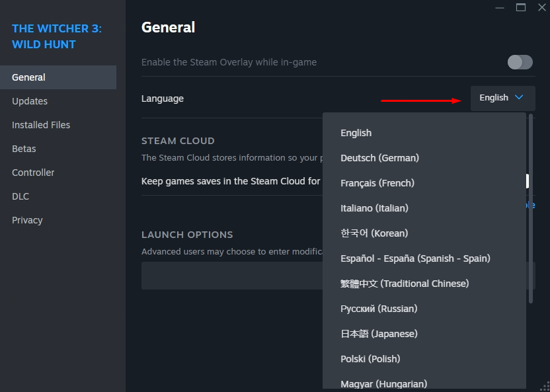Click the launch options input field

coord(338,276)
